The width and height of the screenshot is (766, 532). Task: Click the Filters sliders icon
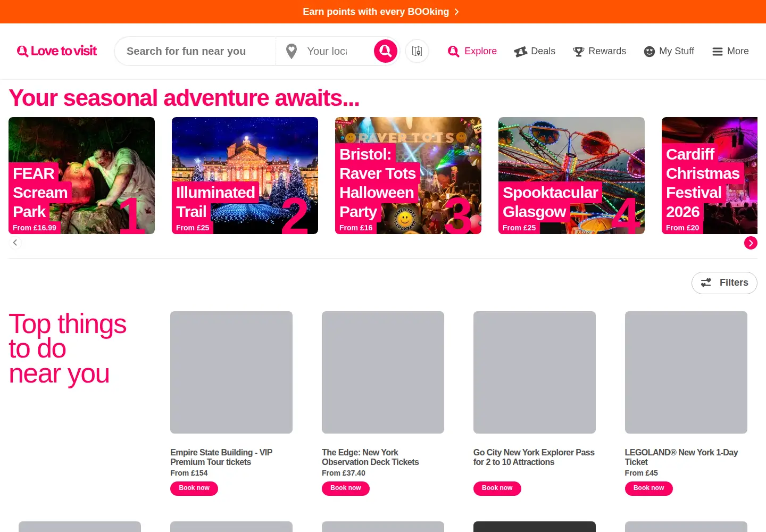pos(706,282)
